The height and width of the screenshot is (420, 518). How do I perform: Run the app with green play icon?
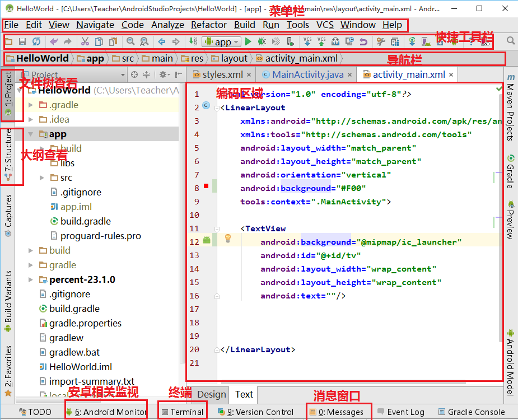click(x=248, y=41)
